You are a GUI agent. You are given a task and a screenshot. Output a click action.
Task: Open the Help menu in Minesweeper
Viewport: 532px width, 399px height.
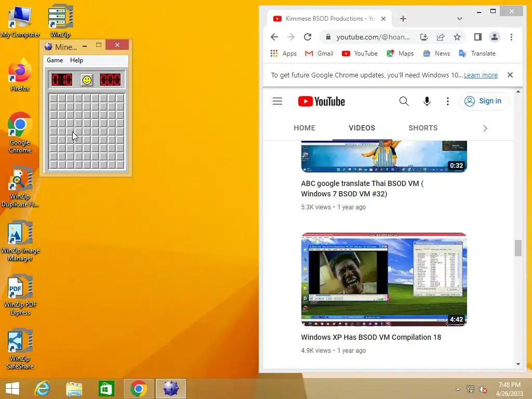[76, 60]
